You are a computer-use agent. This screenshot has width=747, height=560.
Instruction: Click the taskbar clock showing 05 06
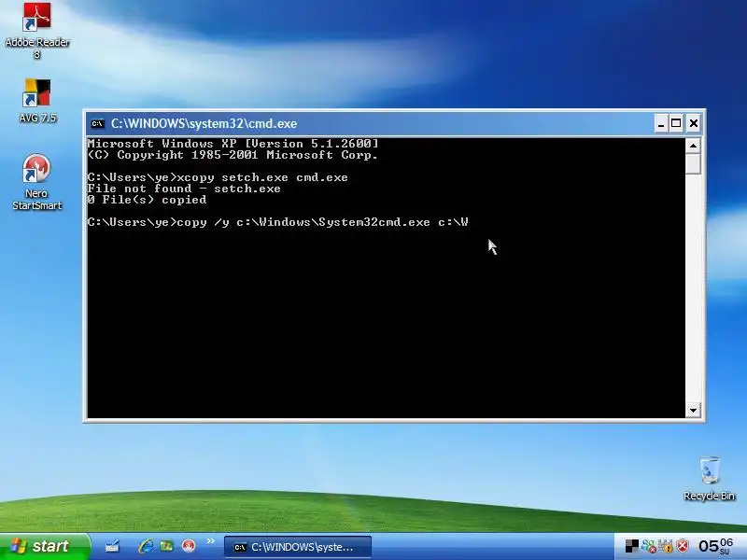tap(715, 546)
